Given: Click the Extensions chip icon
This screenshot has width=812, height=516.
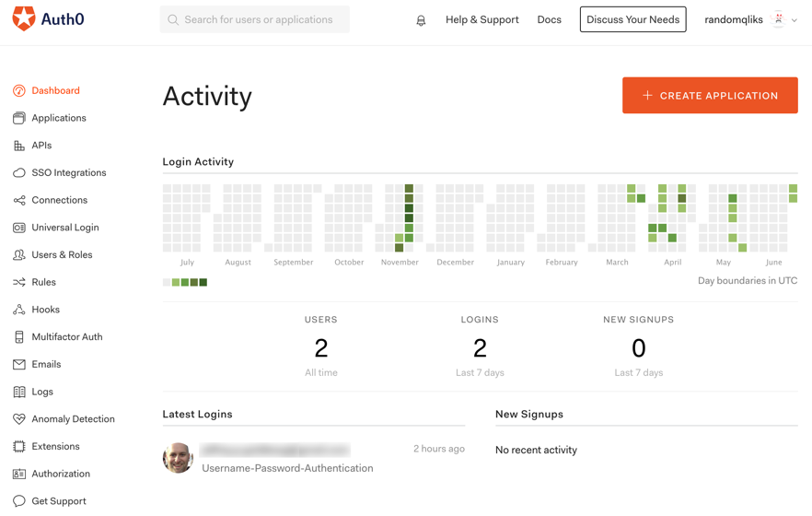Looking at the screenshot, I should pos(19,446).
